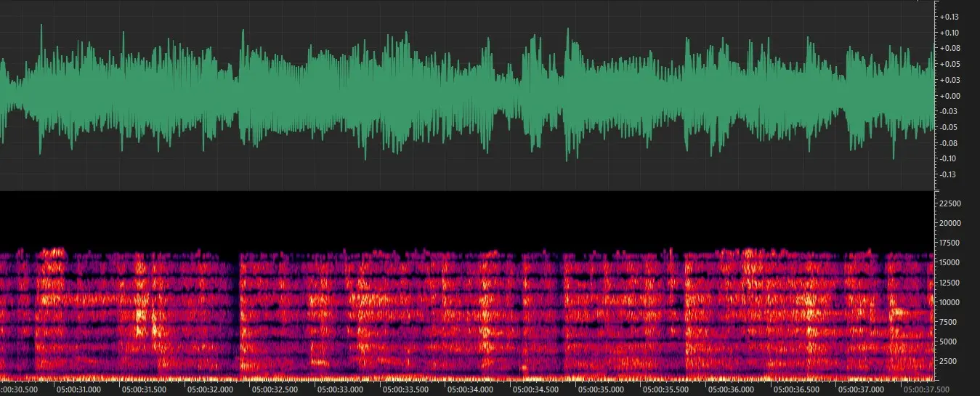980x396 pixels.
Task: Click the empty black band above the spectrogram
Action: coord(465,218)
